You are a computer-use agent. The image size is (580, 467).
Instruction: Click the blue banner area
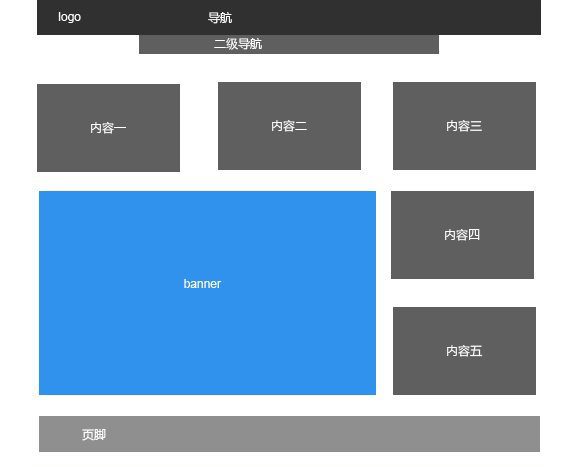tap(208, 293)
